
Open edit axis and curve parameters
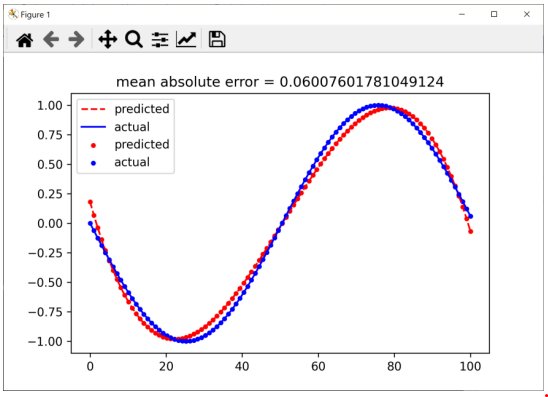tap(186, 39)
